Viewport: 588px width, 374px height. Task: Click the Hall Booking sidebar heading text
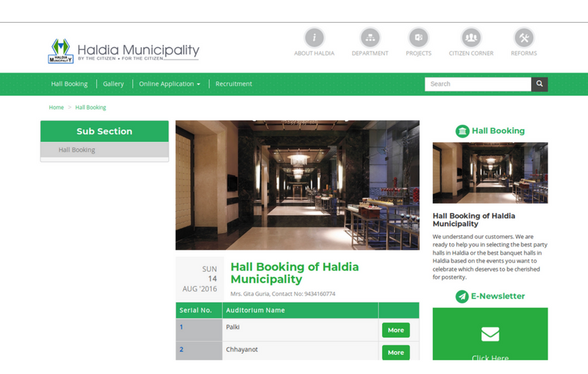(498, 131)
